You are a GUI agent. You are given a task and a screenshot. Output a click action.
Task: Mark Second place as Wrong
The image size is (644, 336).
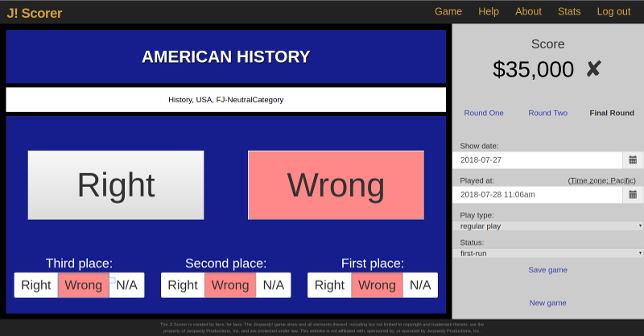click(x=230, y=285)
